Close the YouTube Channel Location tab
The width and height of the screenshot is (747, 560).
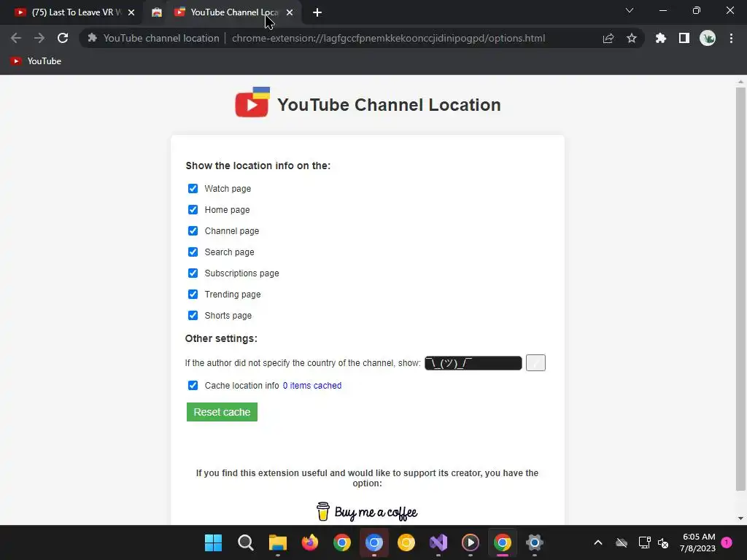(290, 12)
